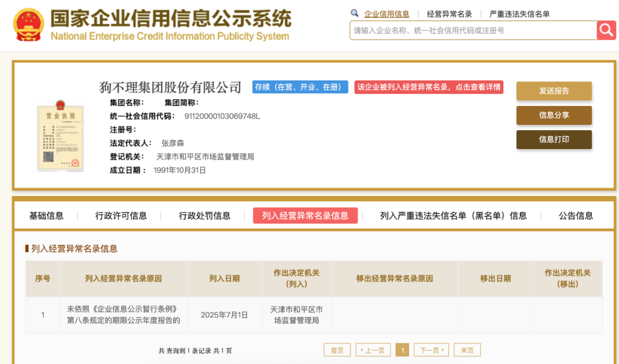This screenshot has height=364, width=619.
Task: Open the 公告信息 tab
Action: point(575,216)
